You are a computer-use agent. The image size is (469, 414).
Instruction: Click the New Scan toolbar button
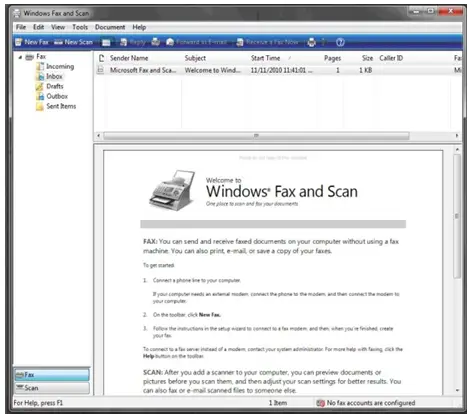73,42
